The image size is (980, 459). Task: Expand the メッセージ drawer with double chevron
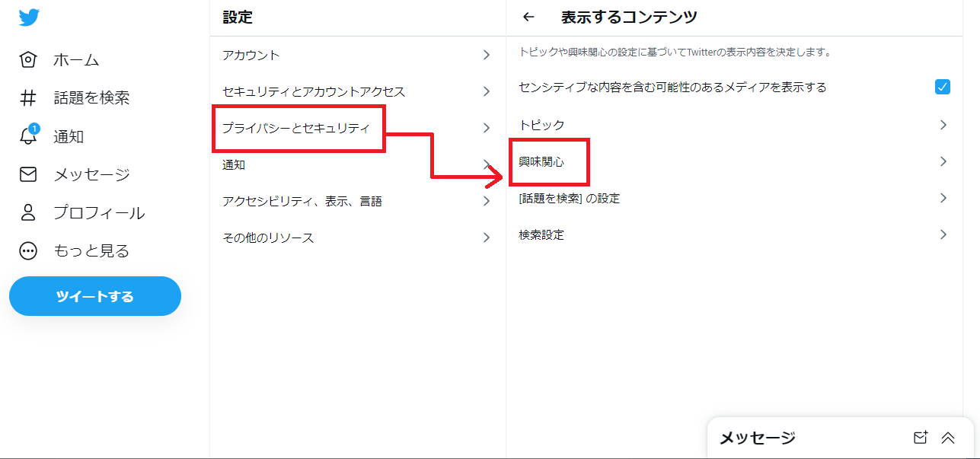click(x=948, y=438)
